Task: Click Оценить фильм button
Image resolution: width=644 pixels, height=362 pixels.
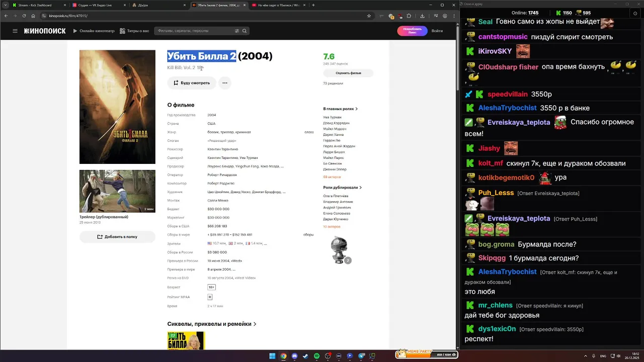Action: click(x=348, y=73)
